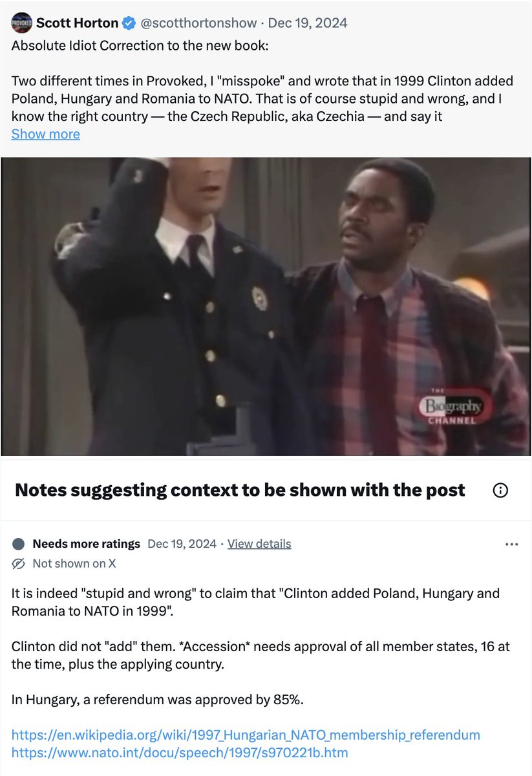Click the post date Dec 19, 2024
Screen dimensions: 532x776
(308, 23)
